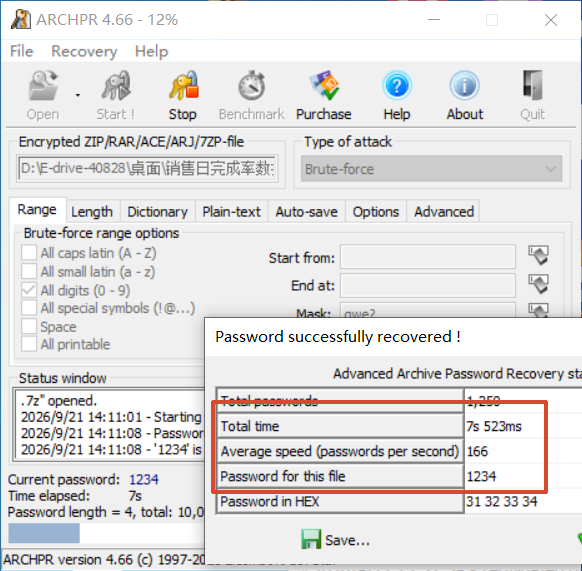
Task: Click the encrypted archive file path field
Action: point(147,169)
